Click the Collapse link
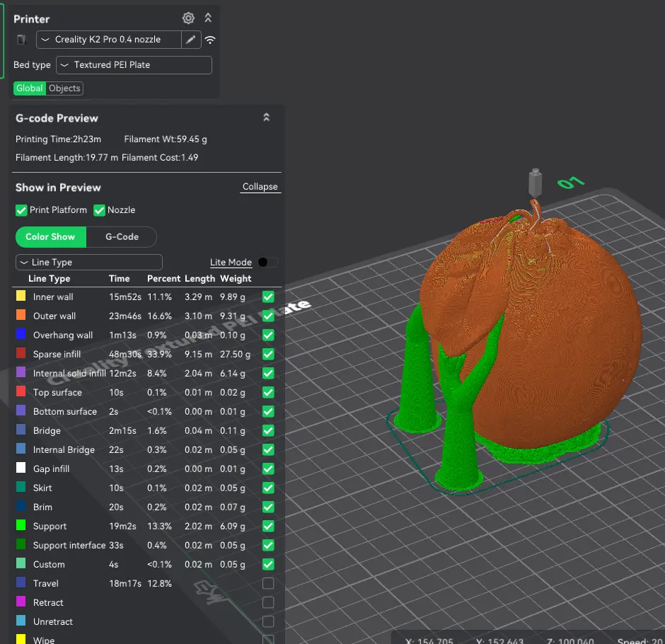Screen dimensions: 665x644 coord(260,187)
